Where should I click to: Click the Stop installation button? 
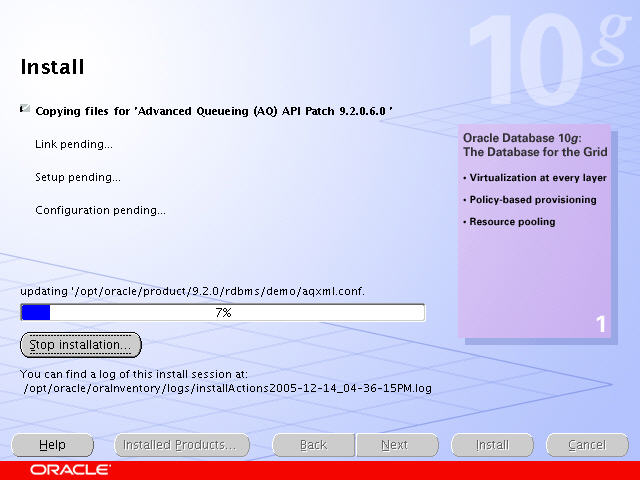pyautogui.click(x=81, y=345)
